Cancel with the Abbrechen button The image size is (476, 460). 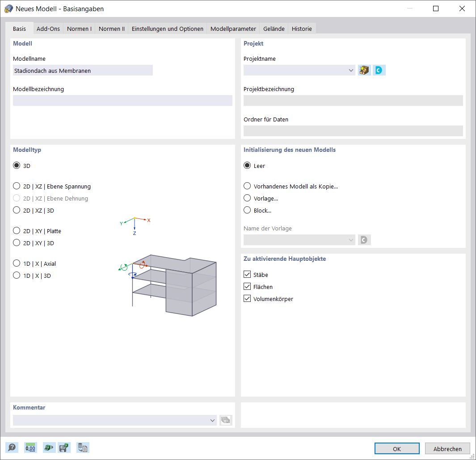click(447, 448)
